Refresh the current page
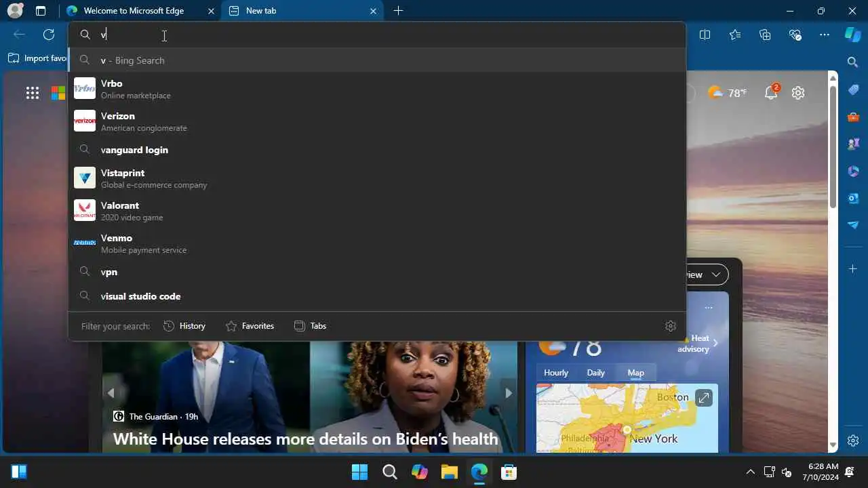 pyautogui.click(x=49, y=35)
